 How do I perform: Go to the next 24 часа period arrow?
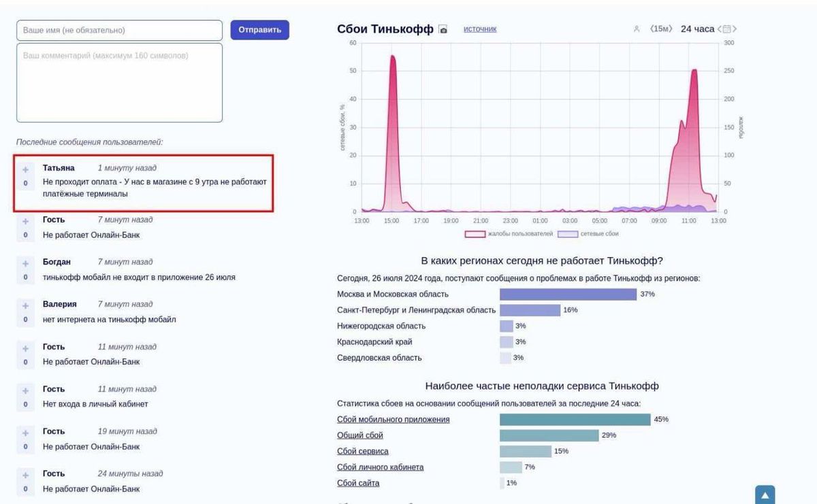[735, 29]
